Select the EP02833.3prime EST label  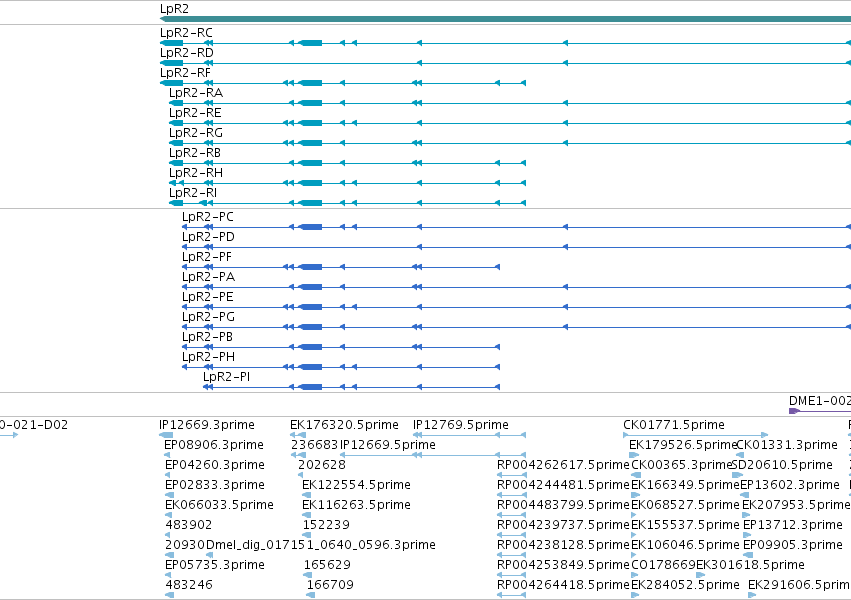215,486
